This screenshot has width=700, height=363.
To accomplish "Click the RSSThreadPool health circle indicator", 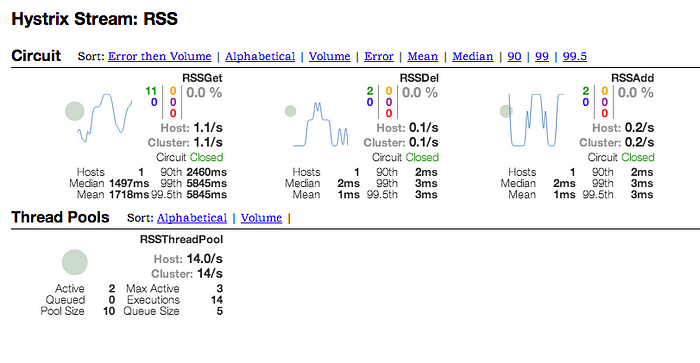I will (75, 262).
